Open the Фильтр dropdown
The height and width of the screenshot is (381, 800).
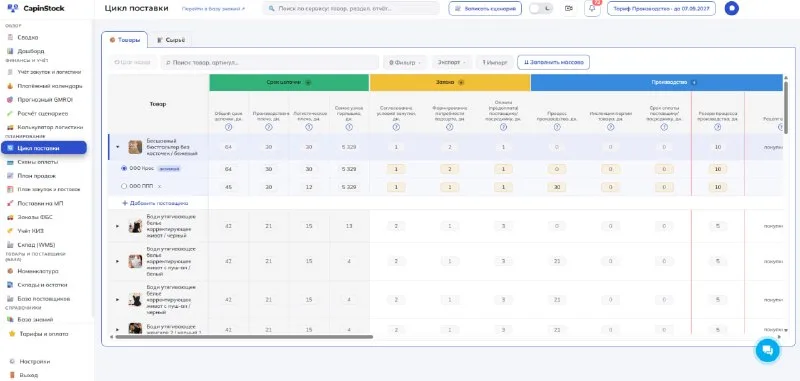coord(405,62)
